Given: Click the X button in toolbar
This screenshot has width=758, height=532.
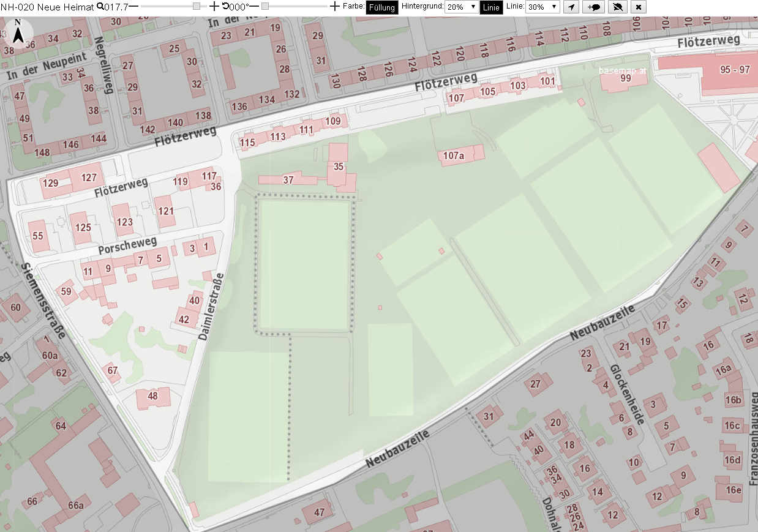Looking at the screenshot, I should pos(639,7).
